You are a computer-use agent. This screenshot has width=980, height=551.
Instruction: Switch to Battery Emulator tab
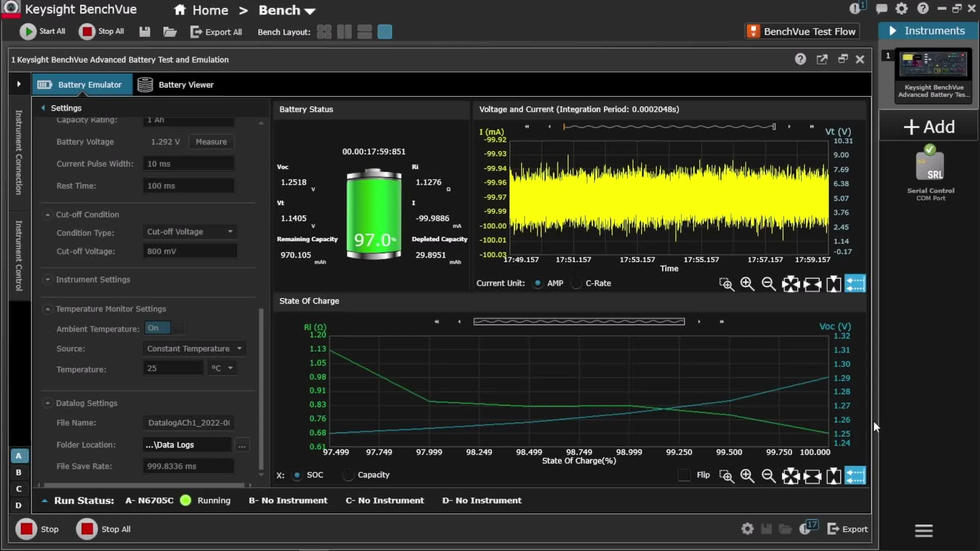point(82,85)
